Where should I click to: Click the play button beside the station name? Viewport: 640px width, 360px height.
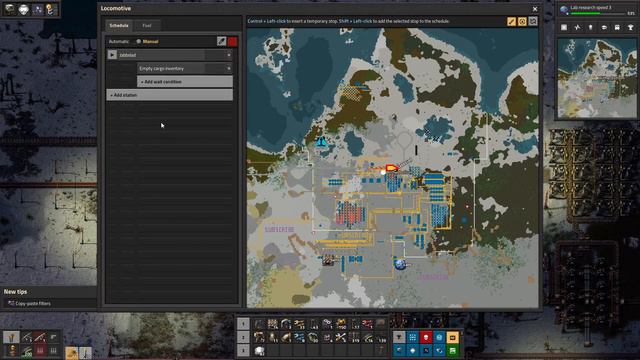pos(112,55)
